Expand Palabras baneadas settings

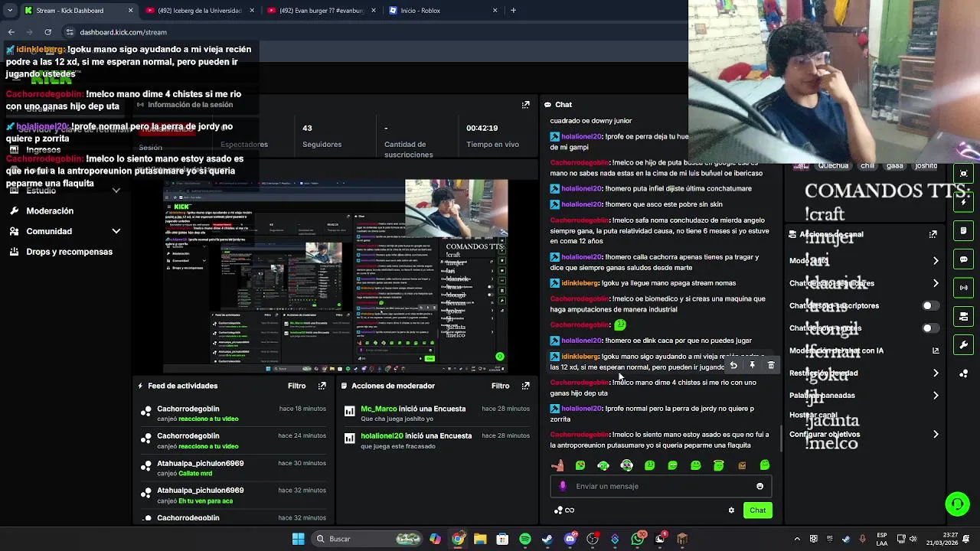pos(935,396)
